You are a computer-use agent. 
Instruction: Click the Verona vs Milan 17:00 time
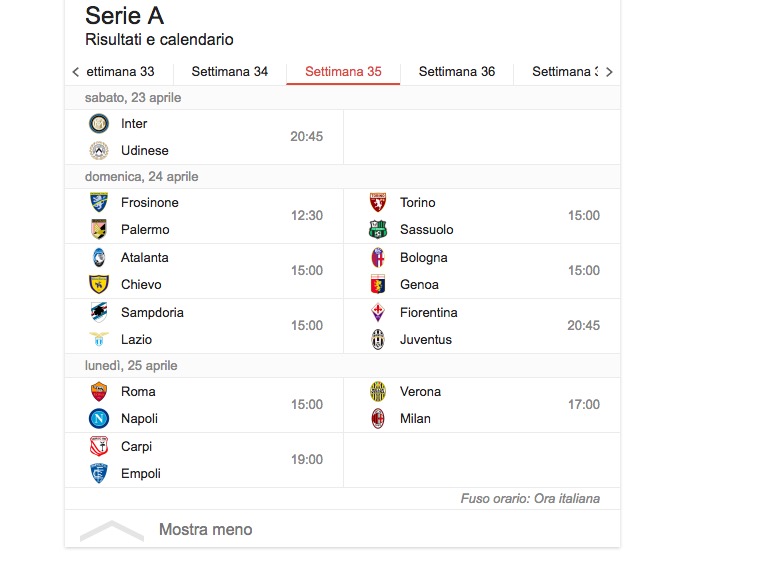tap(584, 405)
